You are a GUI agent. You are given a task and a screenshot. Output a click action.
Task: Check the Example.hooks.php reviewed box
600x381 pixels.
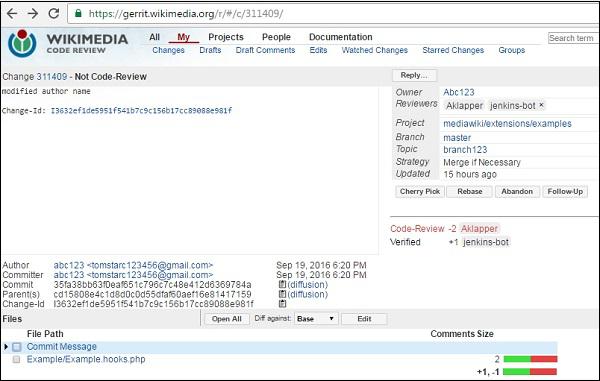(x=16, y=359)
